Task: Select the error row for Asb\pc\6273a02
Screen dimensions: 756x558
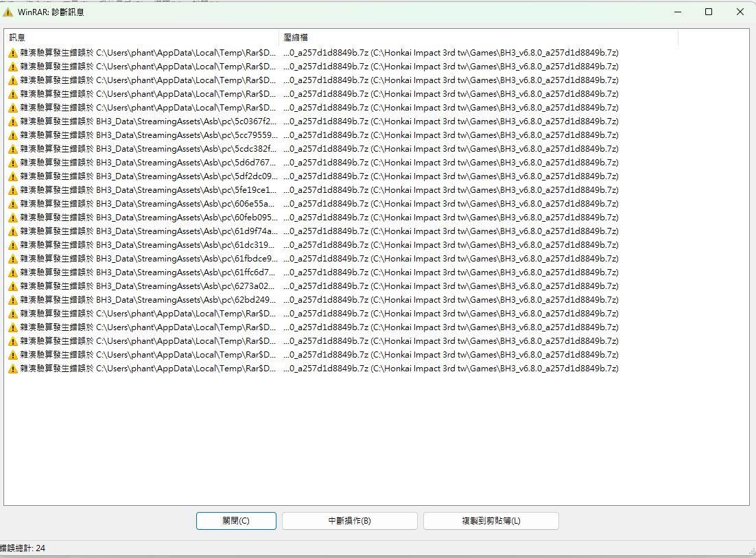Action: coord(147,286)
